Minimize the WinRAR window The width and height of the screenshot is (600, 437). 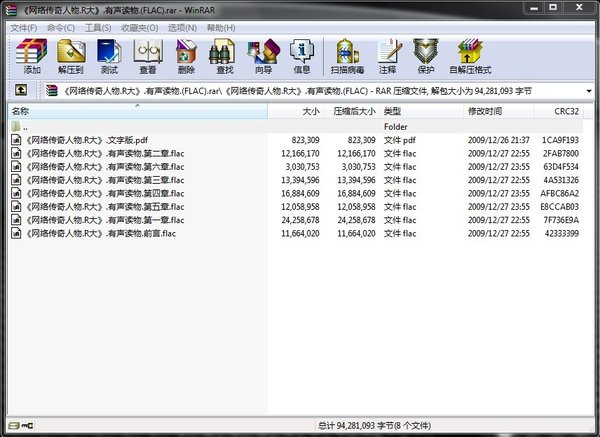point(535,8)
